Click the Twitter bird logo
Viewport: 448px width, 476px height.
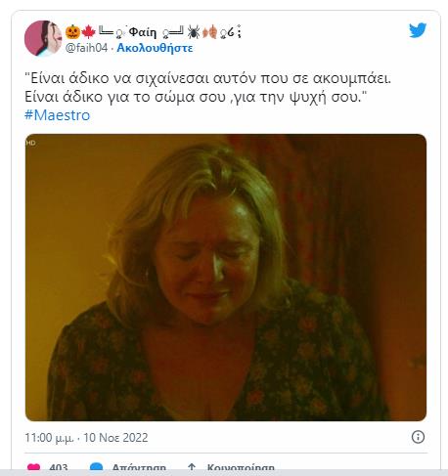point(418,30)
